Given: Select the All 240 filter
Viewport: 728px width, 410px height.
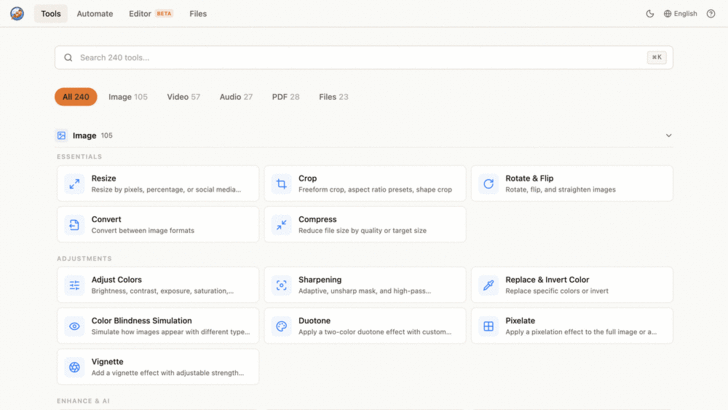Looking at the screenshot, I should 76,97.
